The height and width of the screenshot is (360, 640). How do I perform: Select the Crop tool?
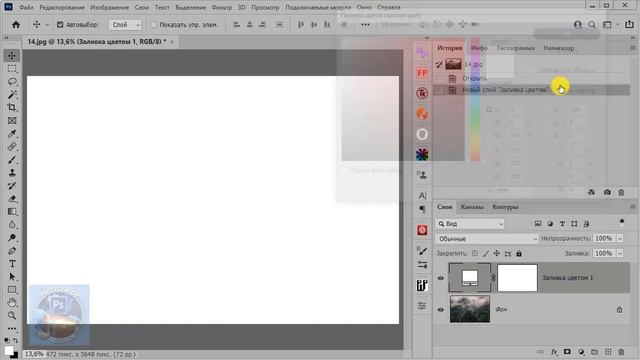point(12,108)
